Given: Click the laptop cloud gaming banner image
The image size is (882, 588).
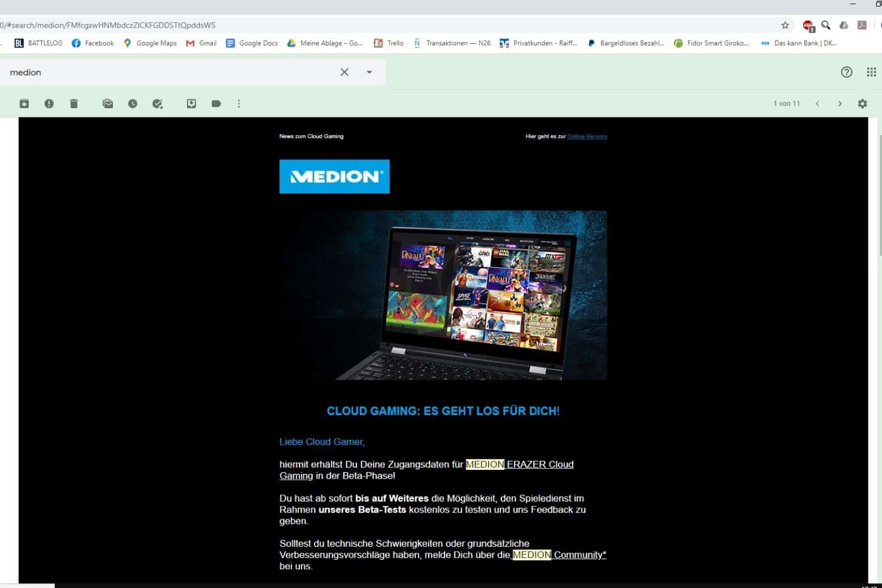Looking at the screenshot, I should tap(443, 295).
